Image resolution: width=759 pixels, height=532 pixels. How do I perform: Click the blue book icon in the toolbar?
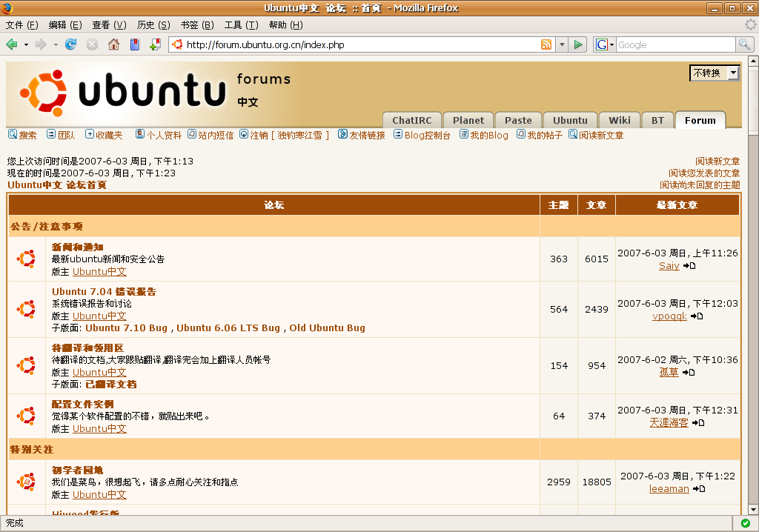135,44
